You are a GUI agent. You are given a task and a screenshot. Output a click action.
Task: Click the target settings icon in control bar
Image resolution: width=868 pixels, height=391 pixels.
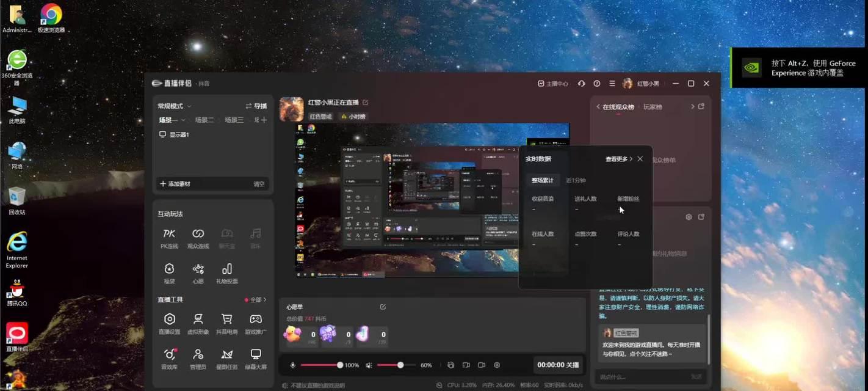[x=497, y=365]
